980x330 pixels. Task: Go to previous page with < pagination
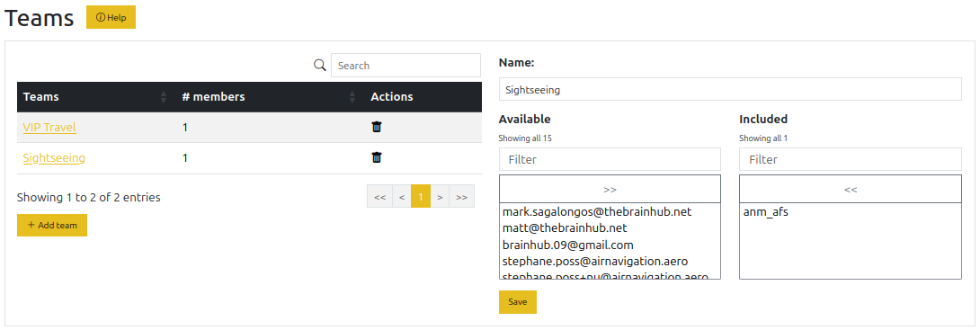[x=401, y=196]
